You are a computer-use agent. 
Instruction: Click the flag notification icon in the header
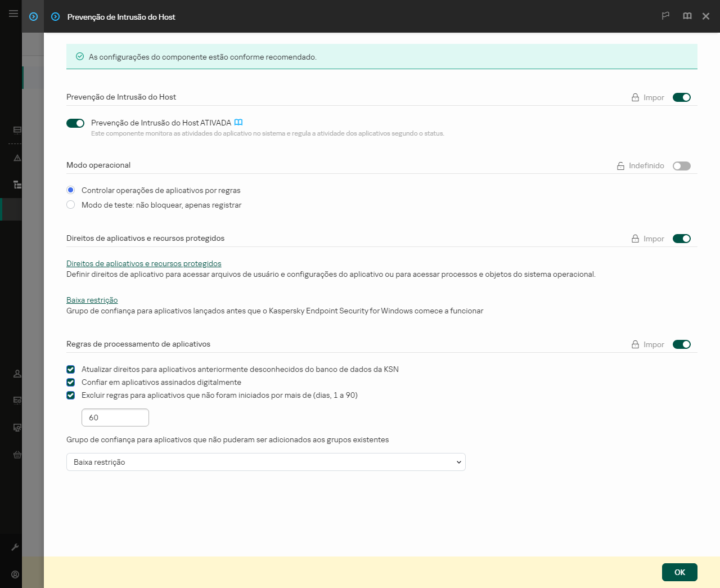665,16
